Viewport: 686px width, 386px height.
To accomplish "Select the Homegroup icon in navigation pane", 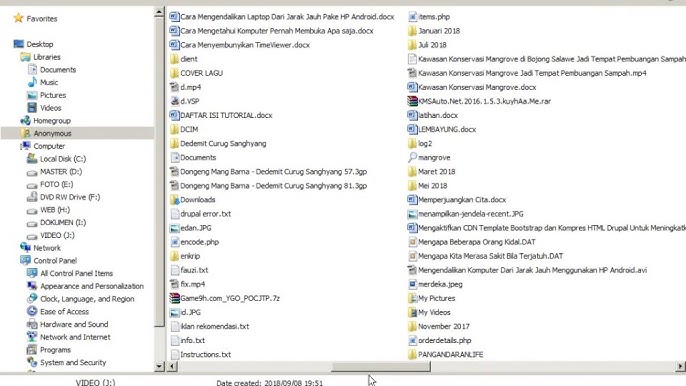I will [x=25, y=120].
